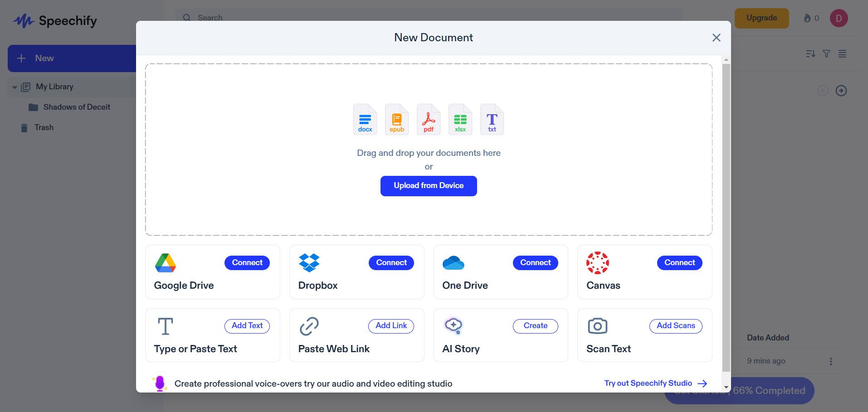Screen dimensions: 868x412
Task: Select the docx document icon
Action: tap(365, 119)
